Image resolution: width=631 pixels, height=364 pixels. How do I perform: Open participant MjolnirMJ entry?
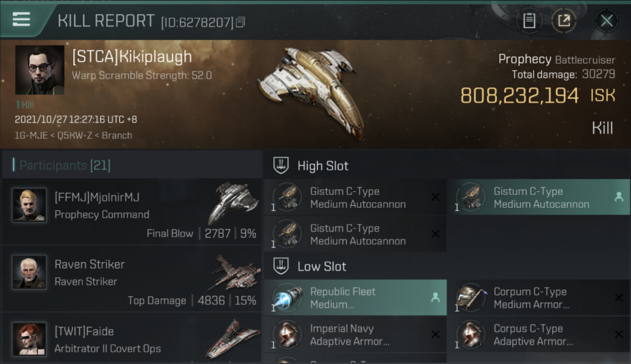tap(132, 212)
